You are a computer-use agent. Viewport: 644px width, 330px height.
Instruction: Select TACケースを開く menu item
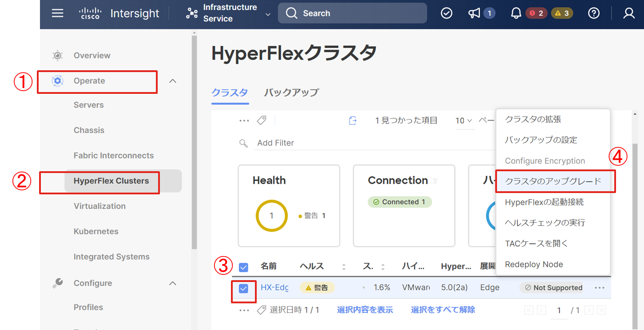[537, 244]
